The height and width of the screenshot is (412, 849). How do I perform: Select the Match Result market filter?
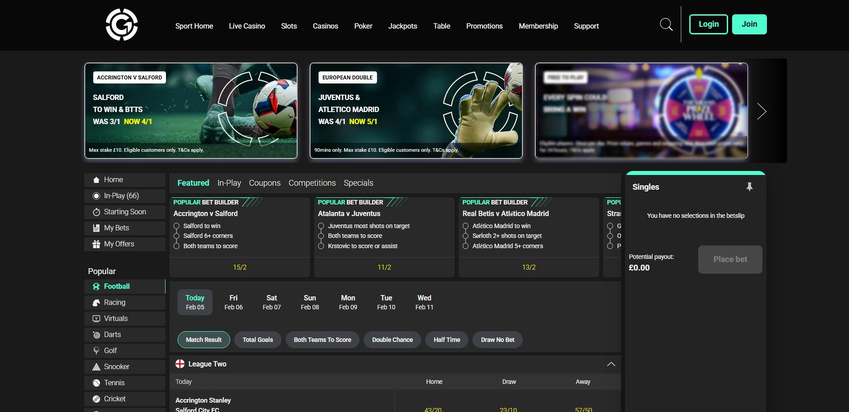tap(204, 340)
